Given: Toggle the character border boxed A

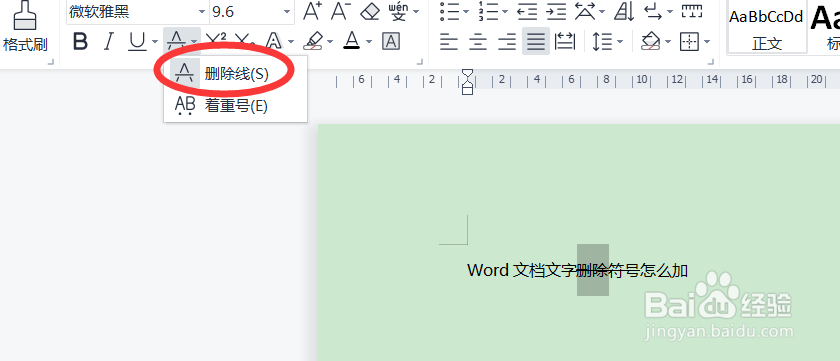Looking at the screenshot, I should click(391, 41).
